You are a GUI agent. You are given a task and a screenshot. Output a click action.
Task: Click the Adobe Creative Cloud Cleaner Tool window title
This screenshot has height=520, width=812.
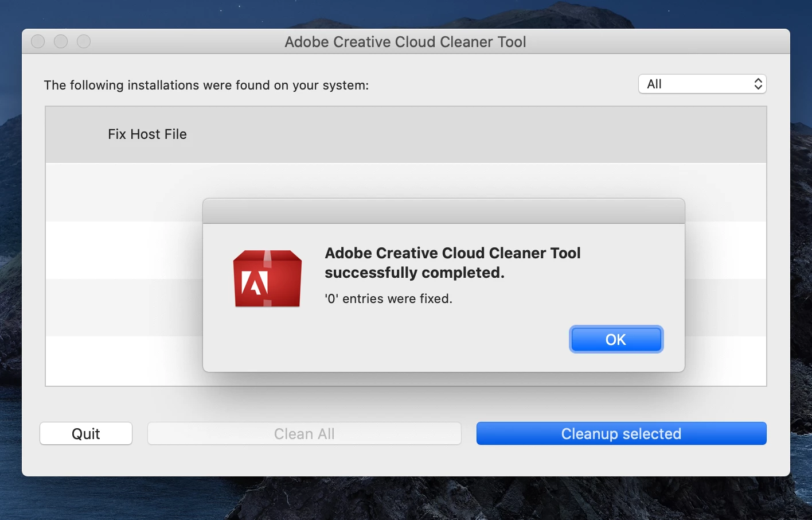point(405,42)
